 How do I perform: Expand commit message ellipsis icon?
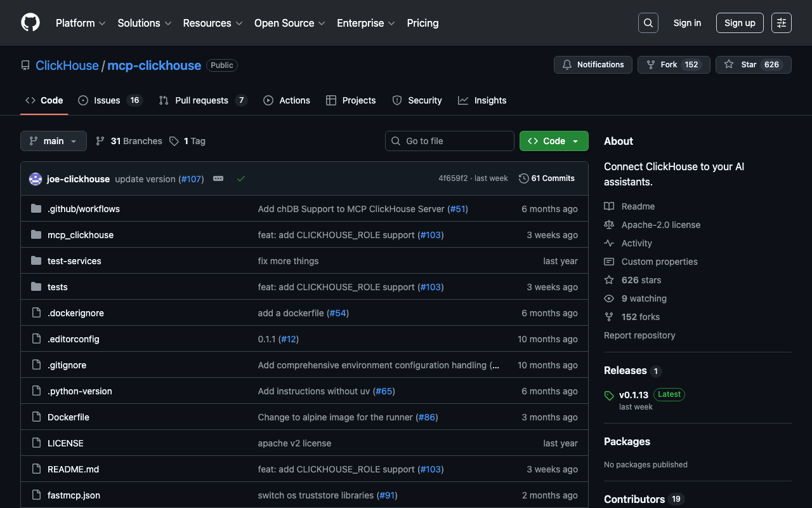(x=218, y=179)
